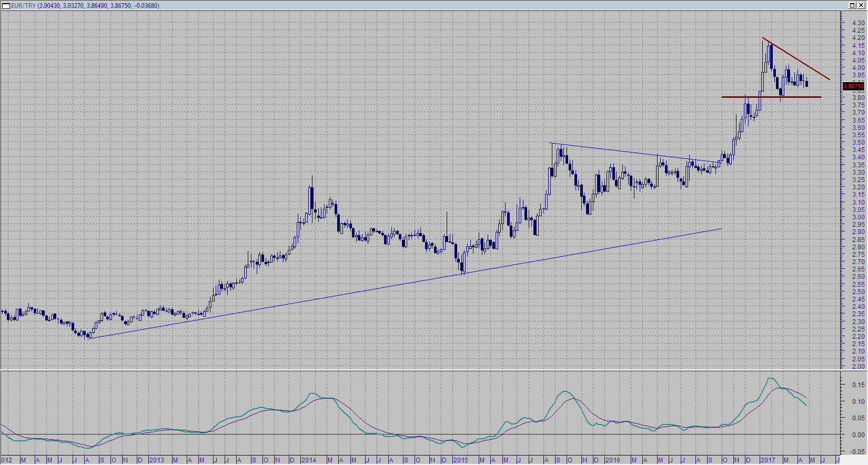The height and width of the screenshot is (465, 868).
Task: Click the chart window icon beside EUR/TRY
Action: [6, 6]
